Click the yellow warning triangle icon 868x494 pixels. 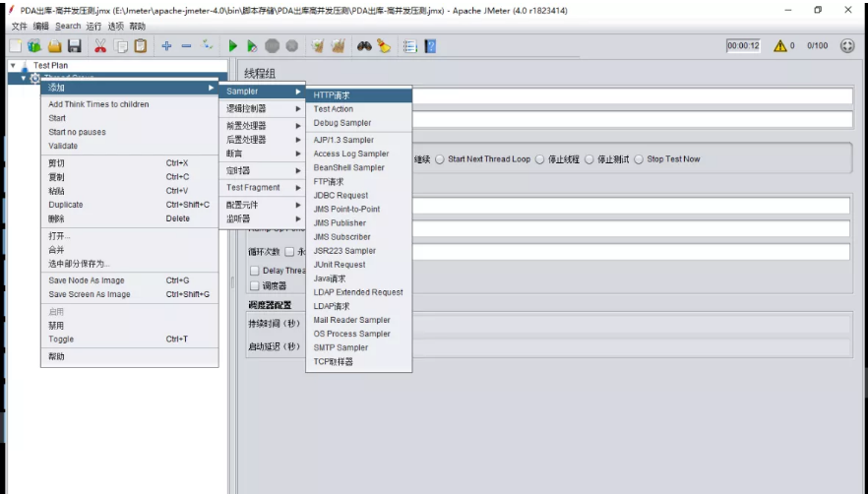780,46
